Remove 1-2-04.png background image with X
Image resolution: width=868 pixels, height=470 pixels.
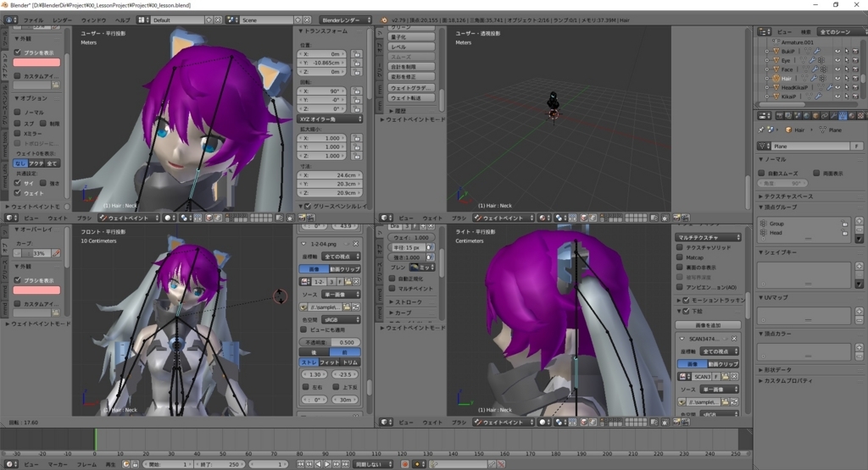(355, 244)
